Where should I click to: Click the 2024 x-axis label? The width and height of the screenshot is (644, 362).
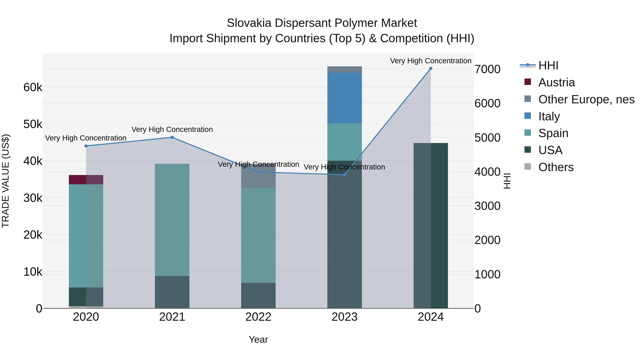tap(431, 317)
